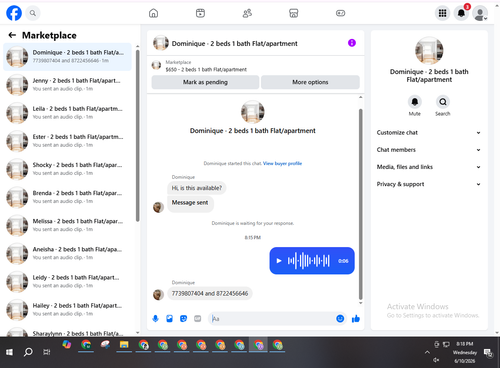Open the account profile menu

(x=480, y=13)
